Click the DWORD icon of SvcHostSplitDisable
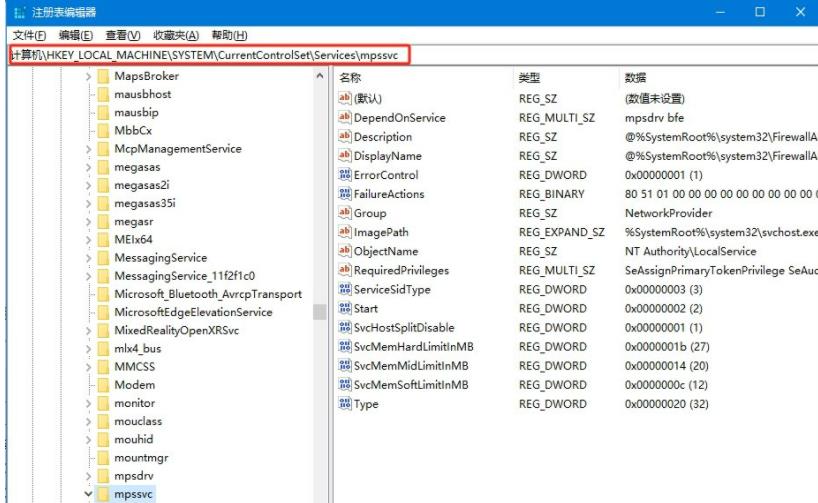This screenshot has width=818, height=503. tap(344, 327)
